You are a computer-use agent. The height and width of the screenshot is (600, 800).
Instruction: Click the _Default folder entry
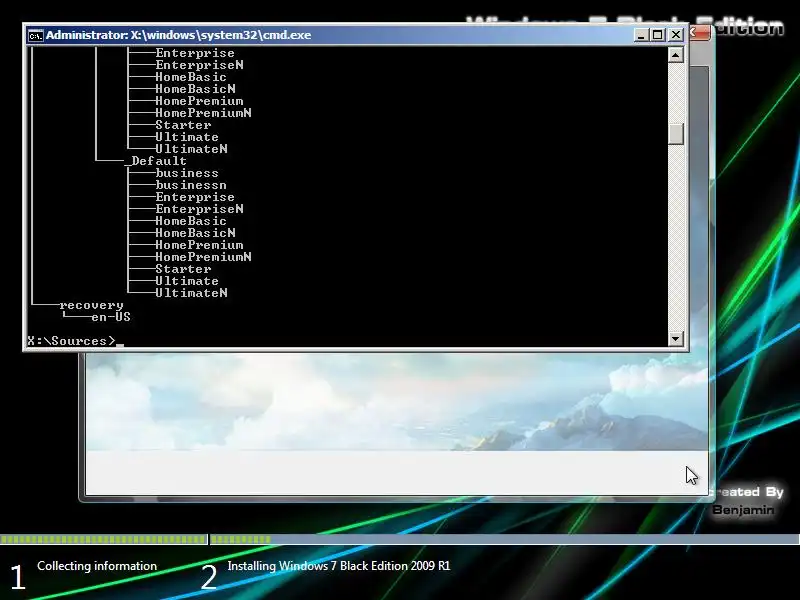157,161
